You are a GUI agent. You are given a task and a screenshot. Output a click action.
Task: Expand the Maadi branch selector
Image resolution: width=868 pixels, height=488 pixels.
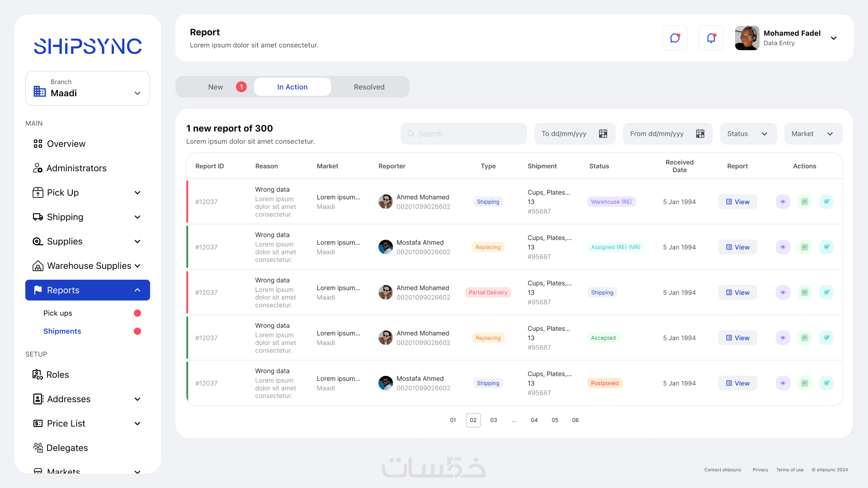(x=88, y=89)
